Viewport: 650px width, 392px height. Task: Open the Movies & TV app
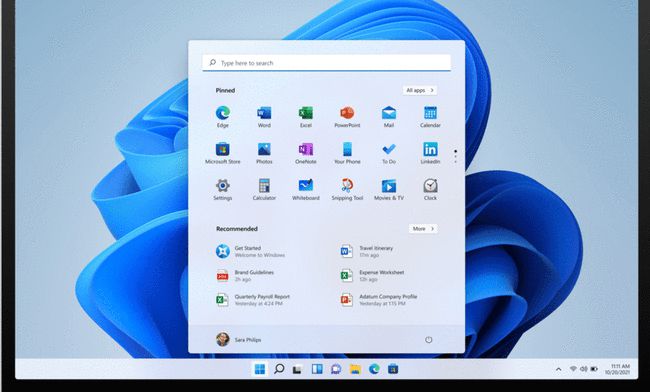coord(389,189)
